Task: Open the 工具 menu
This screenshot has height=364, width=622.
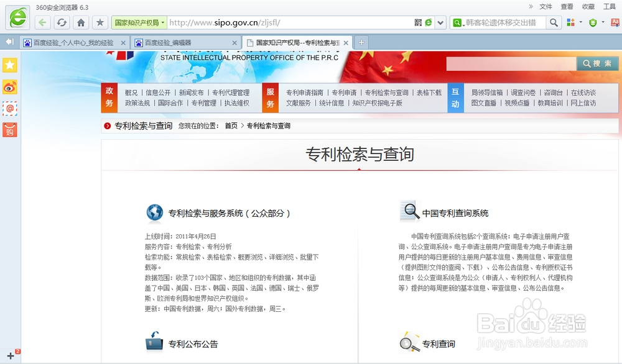Action: pyautogui.click(x=610, y=6)
